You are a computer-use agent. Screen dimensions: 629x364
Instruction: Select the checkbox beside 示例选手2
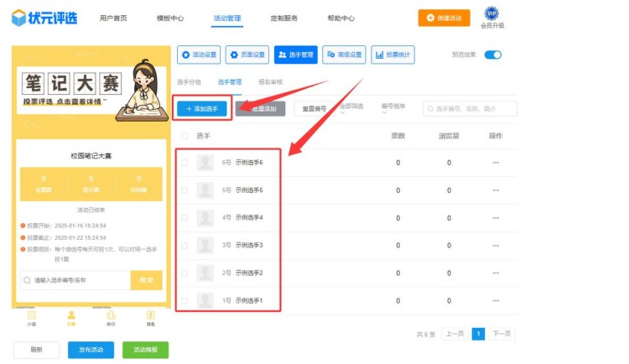(x=185, y=273)
